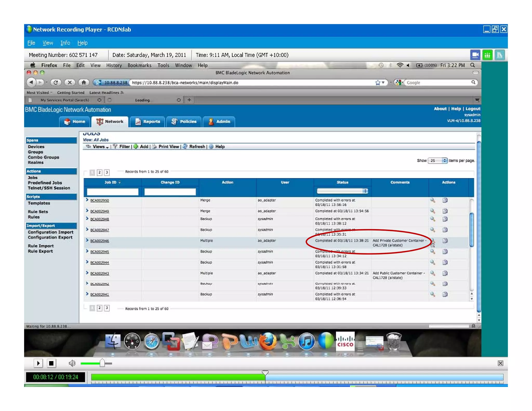View details magnifier for job BCA002943
The image size is (532, 411).
click(x=433, y=273)
